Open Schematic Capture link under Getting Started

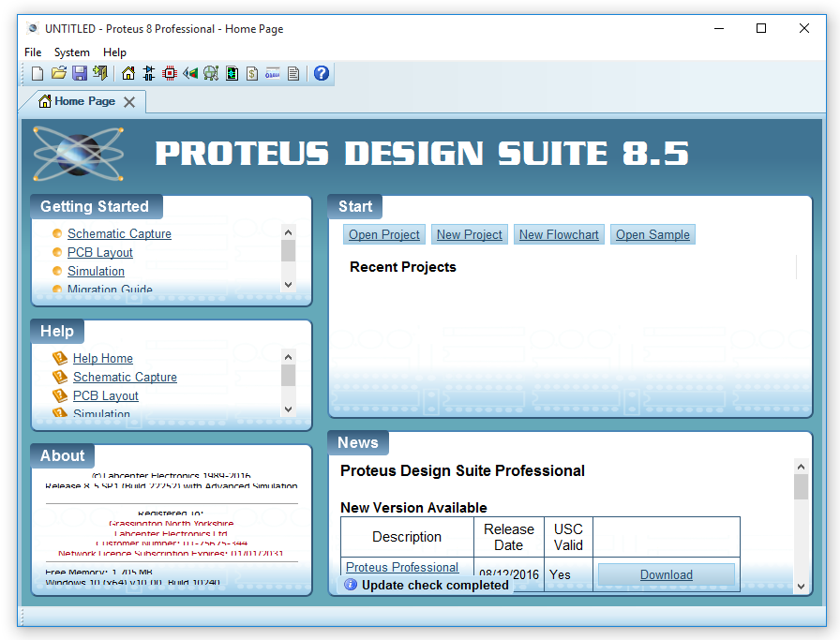coord(119,233)
